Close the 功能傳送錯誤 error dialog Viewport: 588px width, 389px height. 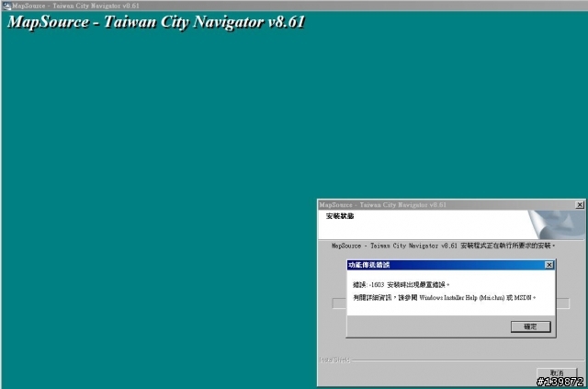pyautogui.click(x=549, y=265)
